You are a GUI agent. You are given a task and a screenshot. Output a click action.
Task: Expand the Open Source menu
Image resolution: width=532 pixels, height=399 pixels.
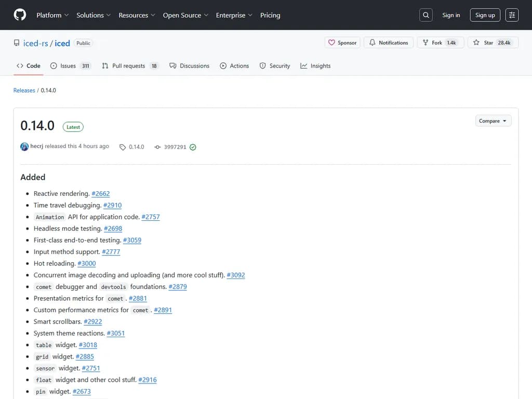point(185,15)
